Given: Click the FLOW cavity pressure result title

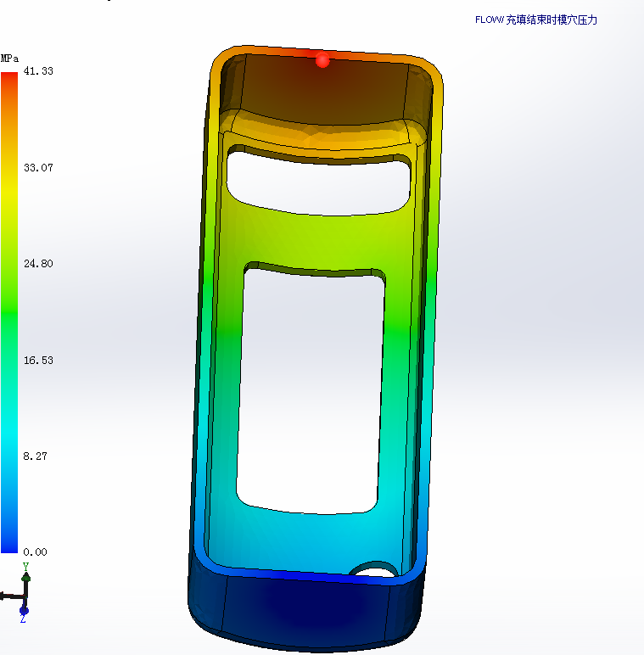Looking at the screenshot, I should pos(535,20).
